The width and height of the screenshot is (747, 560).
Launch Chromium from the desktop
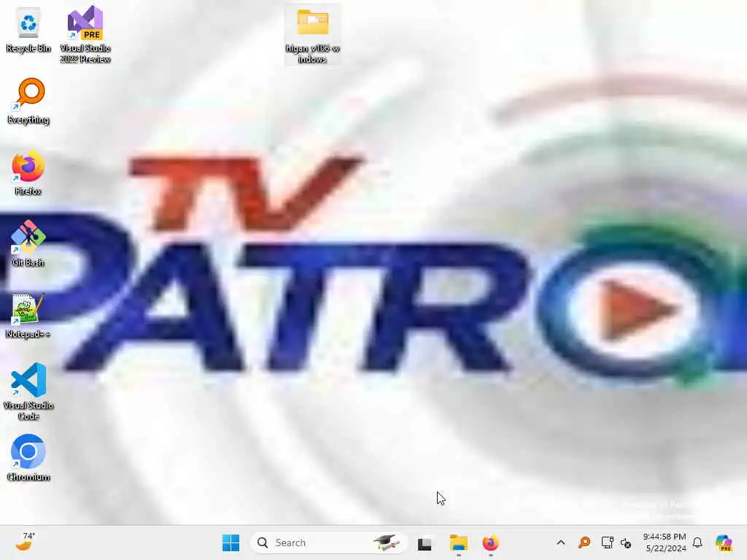click(x=28, y=458)
